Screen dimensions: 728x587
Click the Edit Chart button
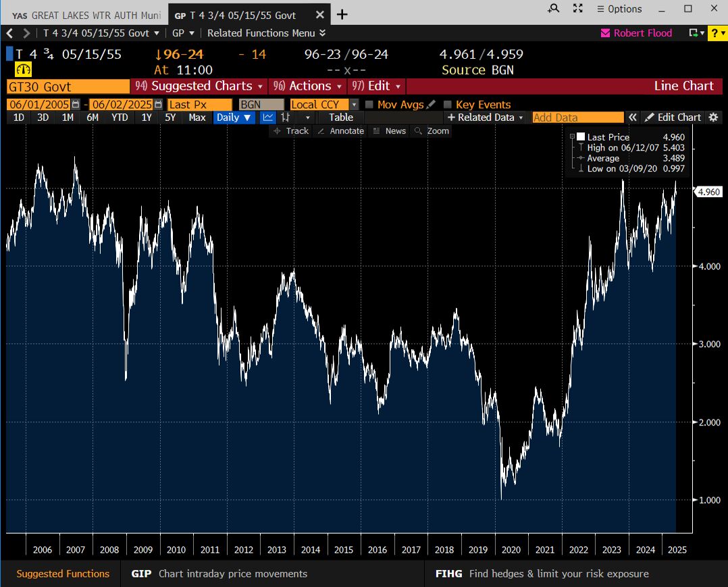click(x=673, y=118)
